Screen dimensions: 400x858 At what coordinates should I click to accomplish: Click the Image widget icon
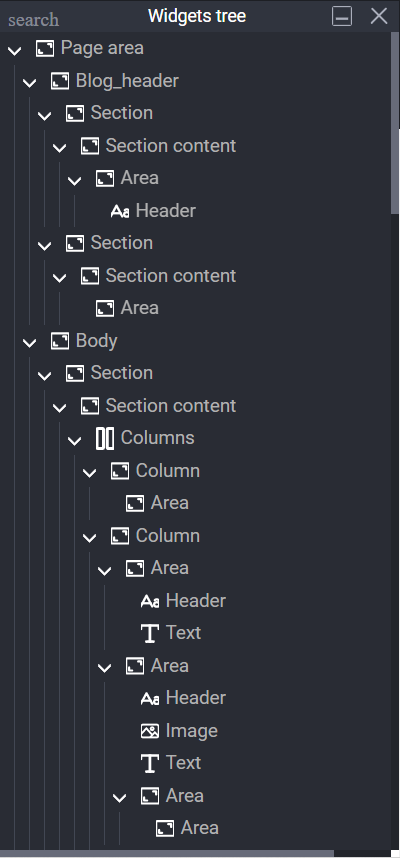point(149,731)
